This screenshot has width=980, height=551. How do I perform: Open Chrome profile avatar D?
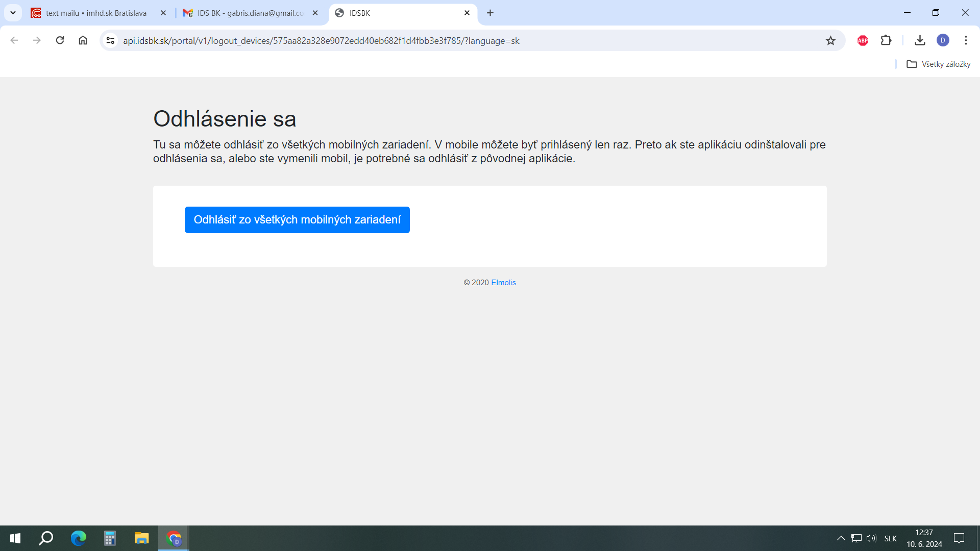943,40
